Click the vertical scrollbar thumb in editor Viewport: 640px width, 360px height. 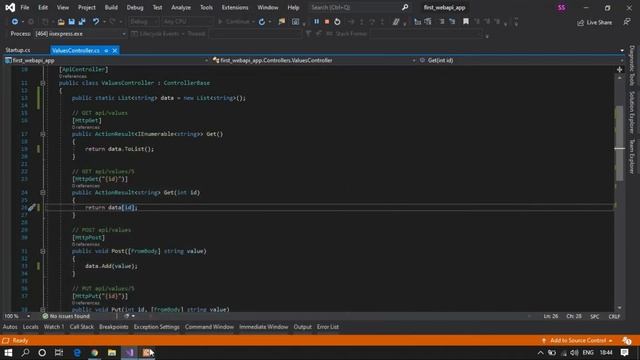pos(620,143)
